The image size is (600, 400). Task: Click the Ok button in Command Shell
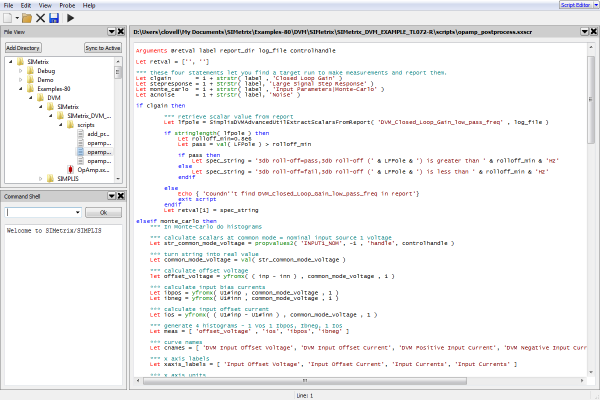point(103,212)
